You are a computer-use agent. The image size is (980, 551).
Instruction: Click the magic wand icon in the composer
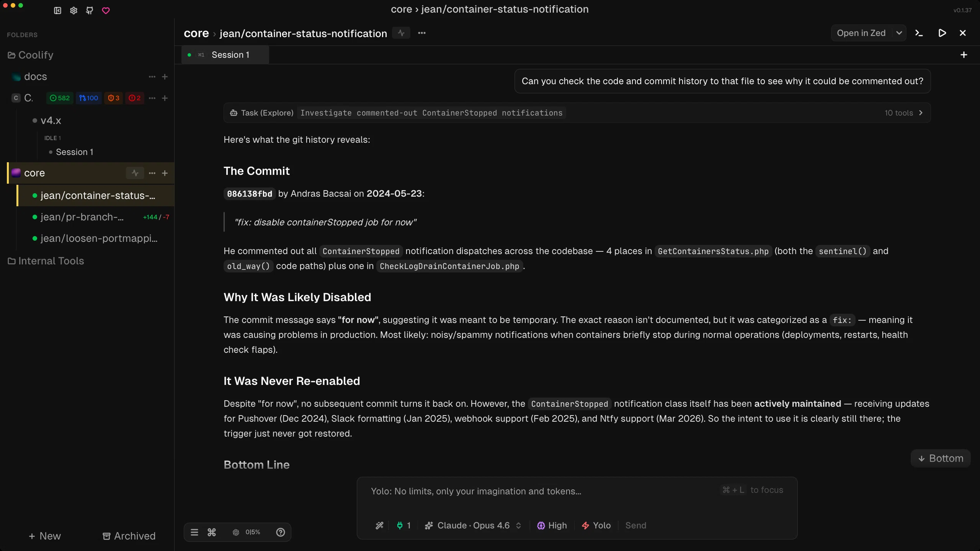click(x=379, y=525)
